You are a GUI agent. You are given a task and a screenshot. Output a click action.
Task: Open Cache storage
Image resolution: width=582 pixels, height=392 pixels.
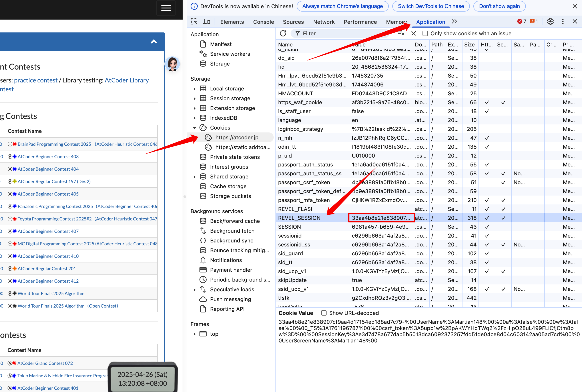click(228, 186)
